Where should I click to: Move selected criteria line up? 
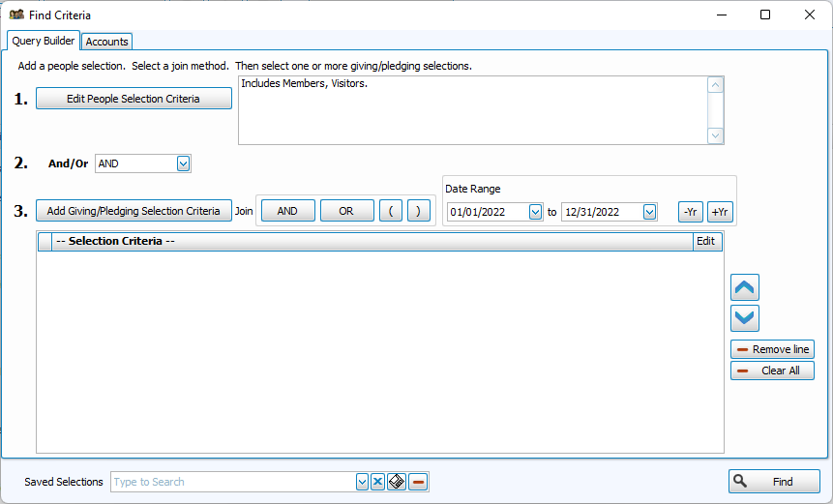click(x=745, y=287)
